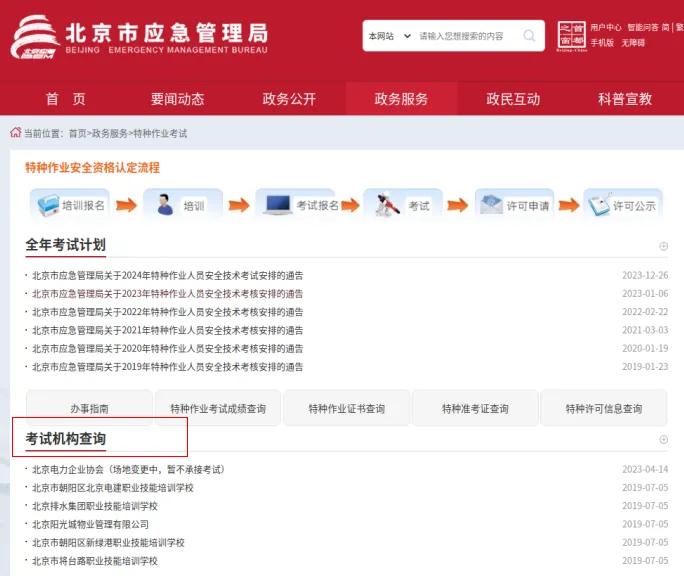Switch to 手机版 site
The height and width of the screenshot is (576, 684).
point(602,43)
